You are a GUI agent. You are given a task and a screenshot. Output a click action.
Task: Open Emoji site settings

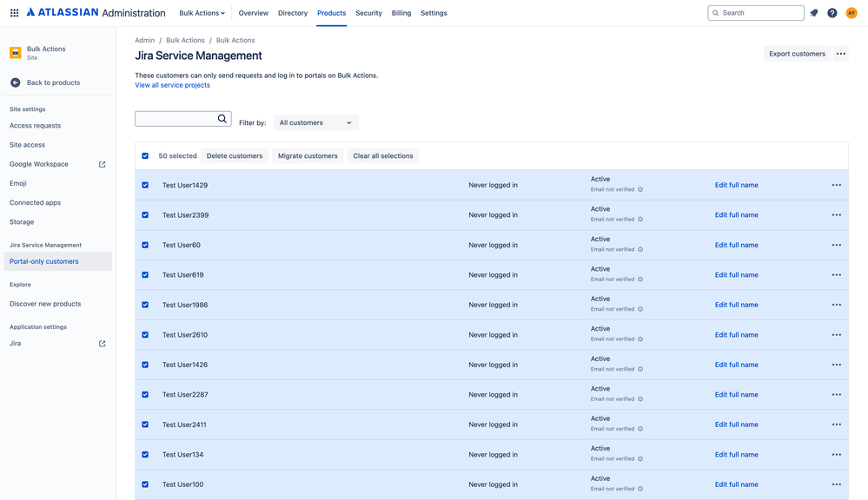pos(17,183)
